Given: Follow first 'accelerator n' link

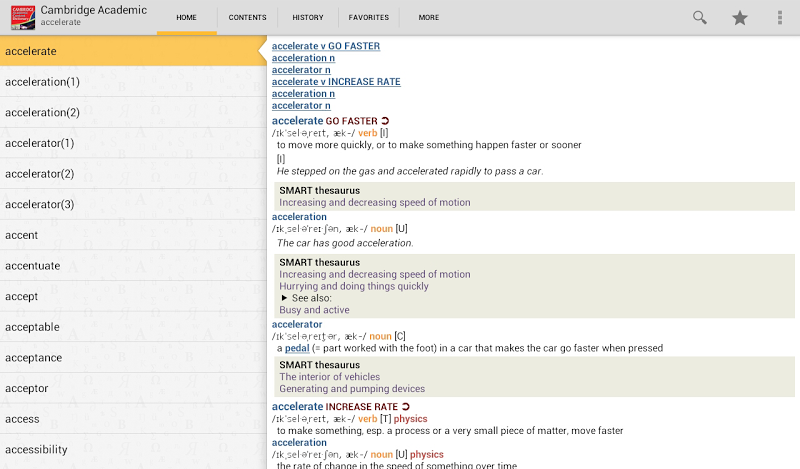Looking at the screenshot, I should click(x=301, y=69).
